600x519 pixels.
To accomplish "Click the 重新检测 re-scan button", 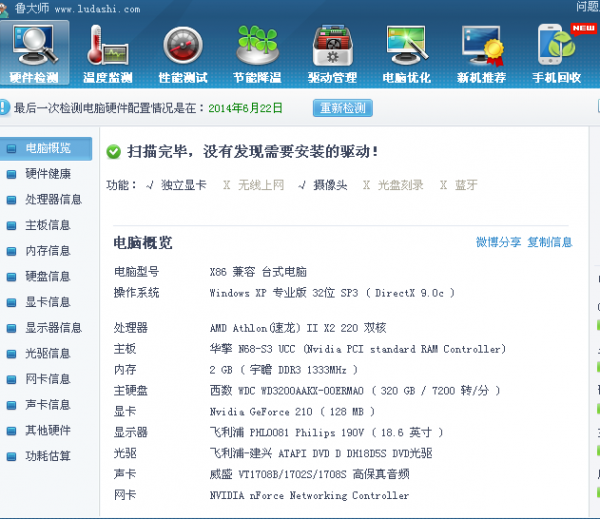I will [x=342, y=108].
